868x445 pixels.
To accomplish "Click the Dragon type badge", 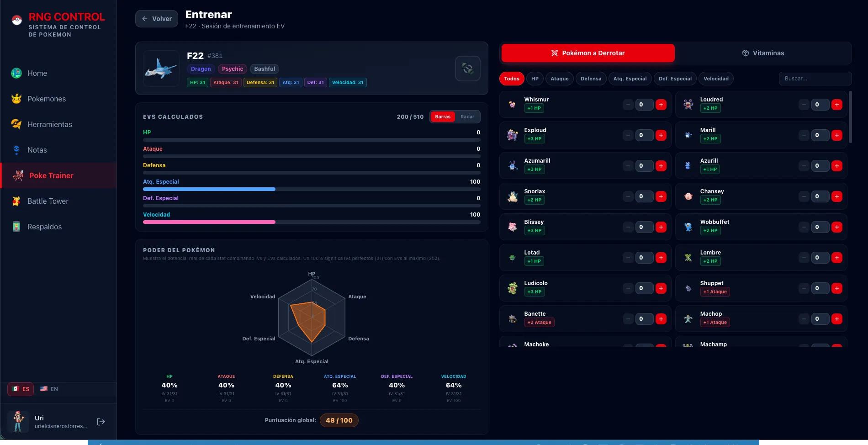I will point(201,69).
